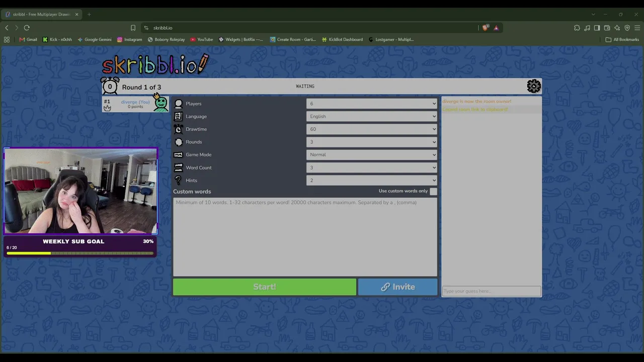Open the Hints dropdown
Viewport: 644px width, 362px height.
point(371,180)
